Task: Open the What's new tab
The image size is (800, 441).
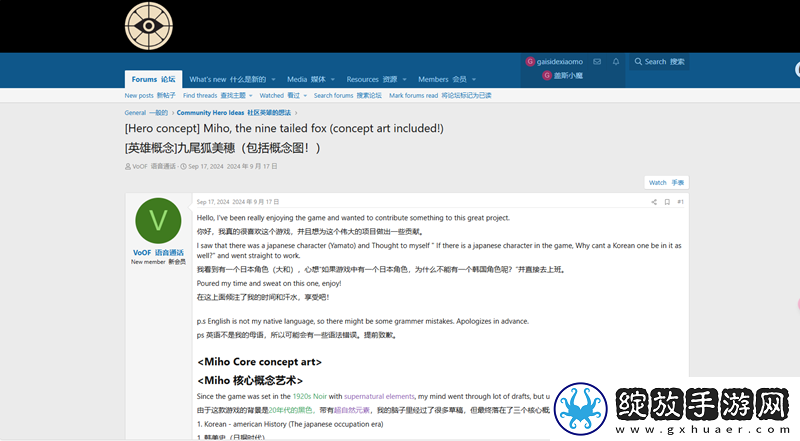Action: 228,79
